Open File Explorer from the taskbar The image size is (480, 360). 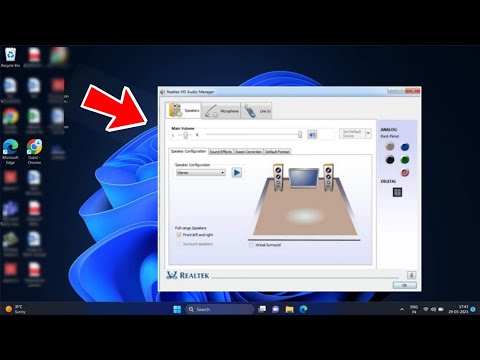tap(289, 309)
